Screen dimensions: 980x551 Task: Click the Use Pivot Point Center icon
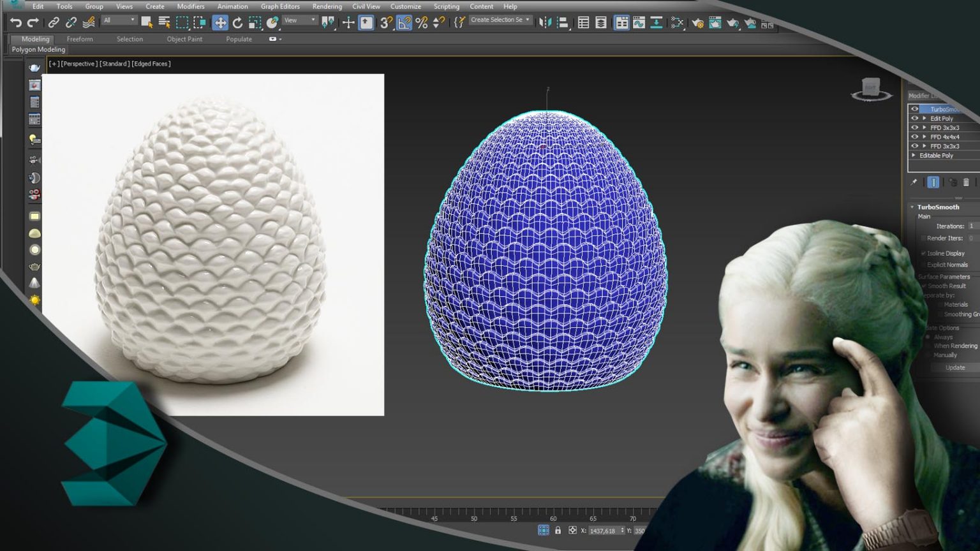pyautogui.click(x=328, y=23)
